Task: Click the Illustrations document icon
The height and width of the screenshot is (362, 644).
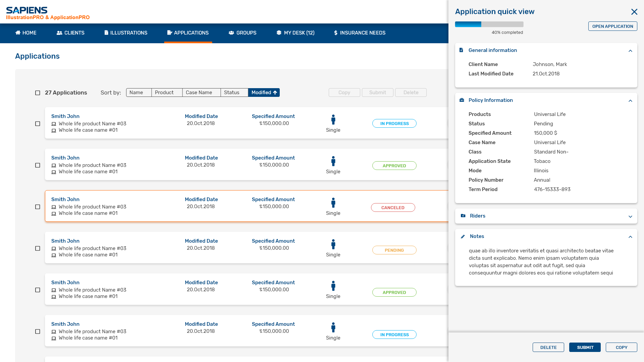Action: (x=106, y=33)
